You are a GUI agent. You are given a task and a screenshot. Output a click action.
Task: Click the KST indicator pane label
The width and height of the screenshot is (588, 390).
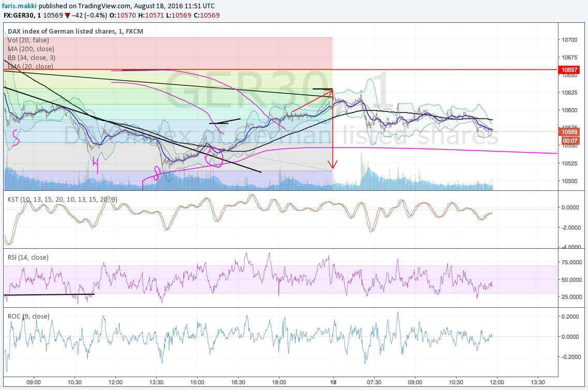coord(62,200)
